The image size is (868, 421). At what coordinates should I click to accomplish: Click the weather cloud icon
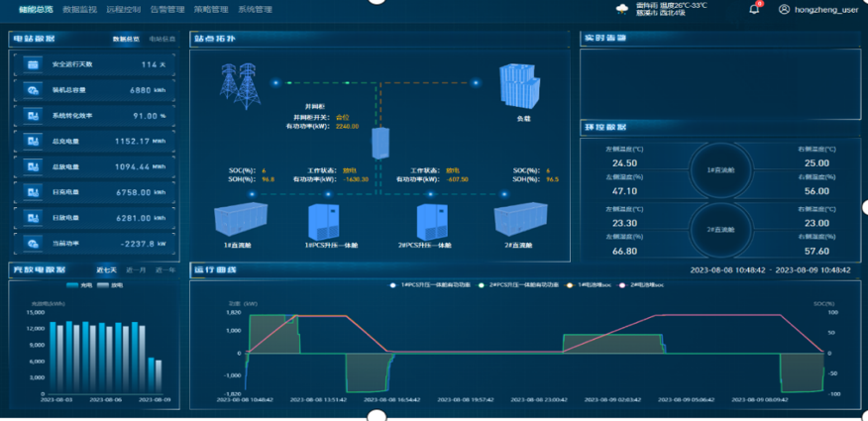coord(622,9)
